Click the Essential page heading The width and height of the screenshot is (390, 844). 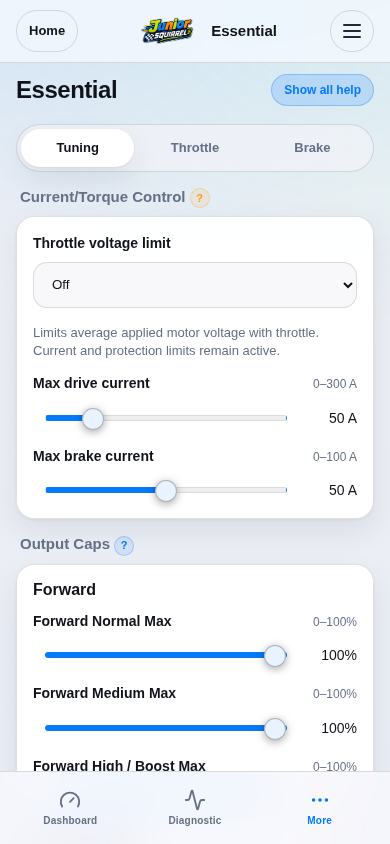tap(67, 90)
